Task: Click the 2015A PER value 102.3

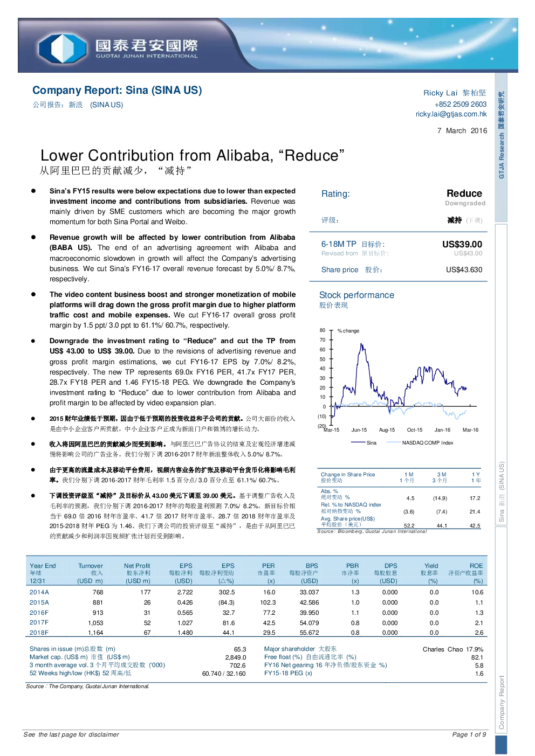Action: point(268,602)
